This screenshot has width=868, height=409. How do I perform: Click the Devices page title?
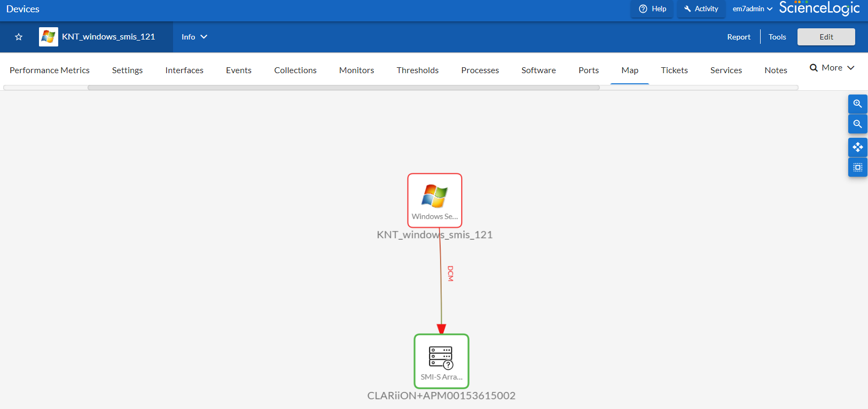pyautogui.click(x=23, y=9)
